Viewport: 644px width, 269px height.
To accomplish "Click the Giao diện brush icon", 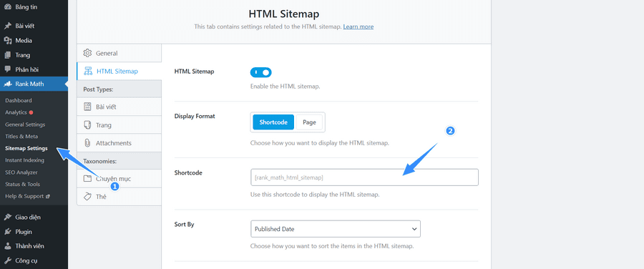I will [7, 217].
